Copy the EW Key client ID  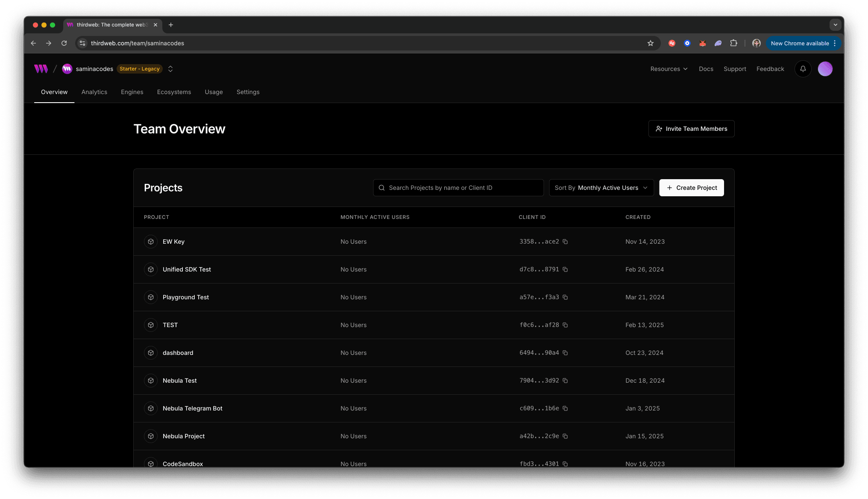(x=565, y=242)
